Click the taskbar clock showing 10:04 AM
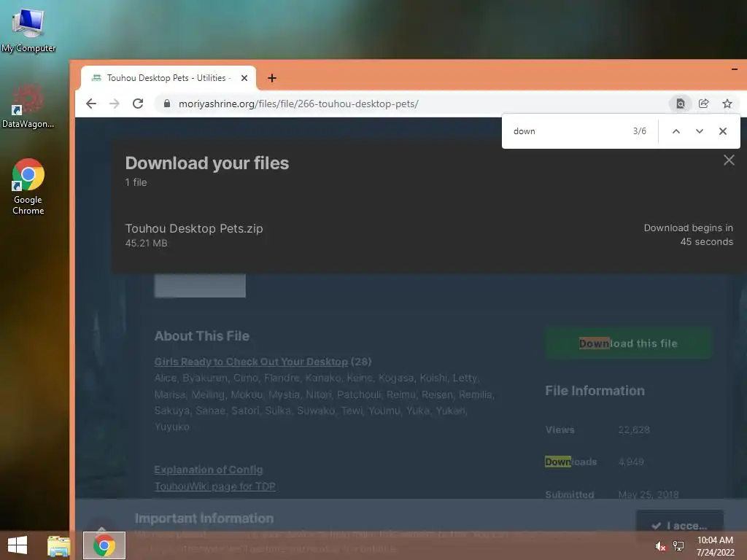Image resolution: width=747 pixels, height=560 pixels. click(x=715, y=545)
